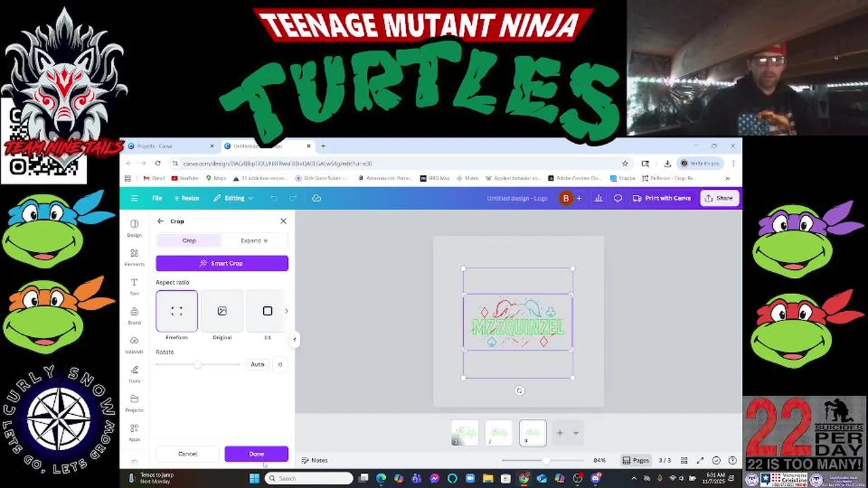Expand the add page options chevron
Image resolution: width=868 pixels, height=488 pixels.
(576, 433)
